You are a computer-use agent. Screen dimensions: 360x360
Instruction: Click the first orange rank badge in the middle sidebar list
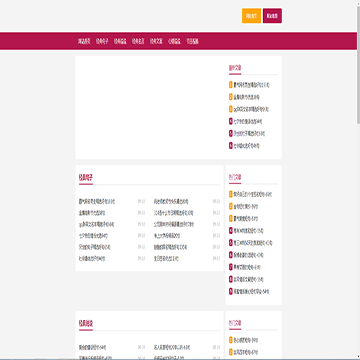tap(231, 194)
